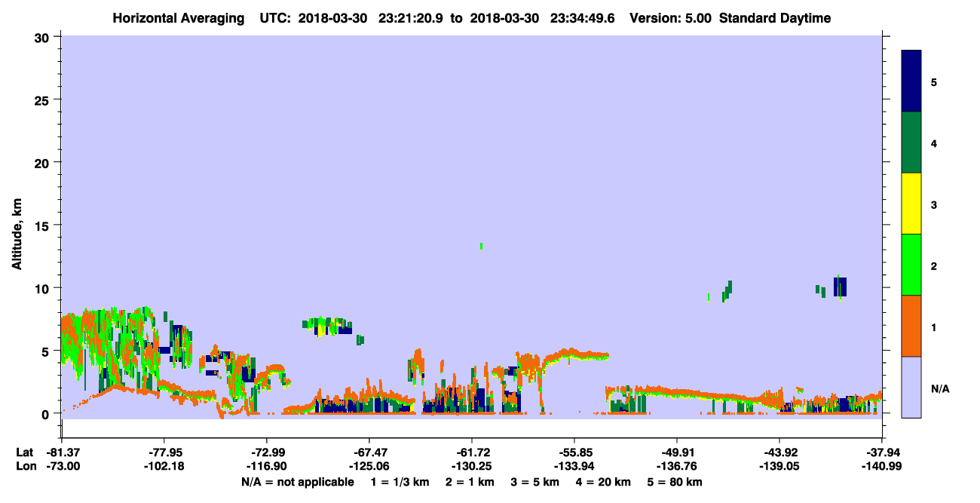
Task: Click the orange color bar segment labeled 1
Action: point(911,326)
